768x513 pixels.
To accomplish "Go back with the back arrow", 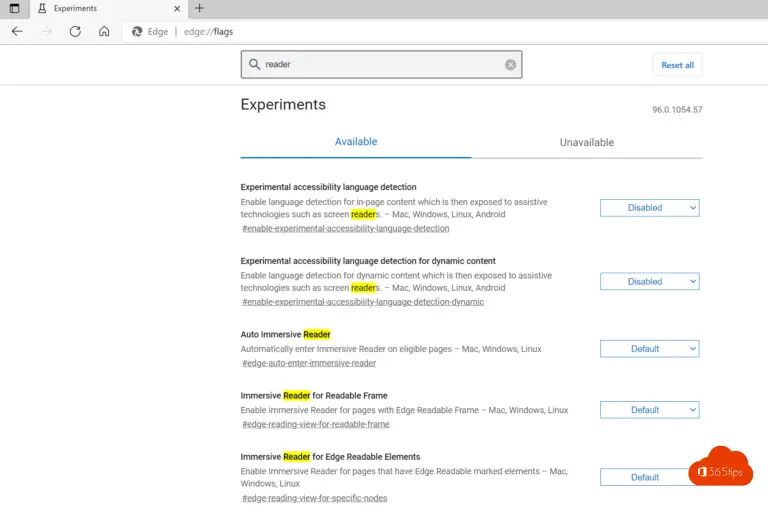I will tap(17, 32).
